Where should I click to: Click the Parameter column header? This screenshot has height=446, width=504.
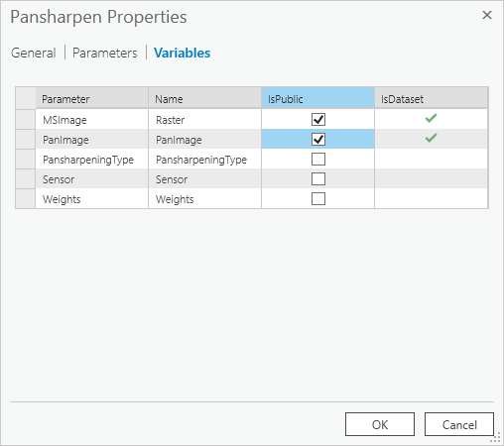tap(92, 98)
